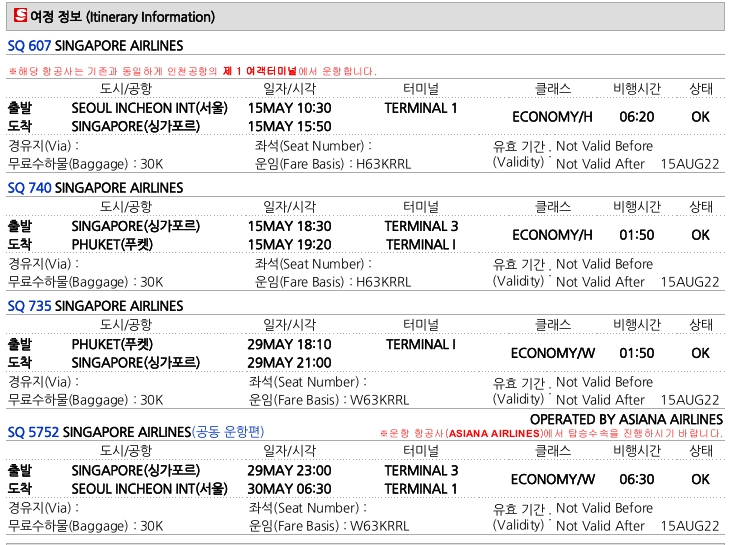The width and height of the screenshot is (730, 545).
Task: Select the 29MAY 21:00 arrival time
Action: pos(289,363)
